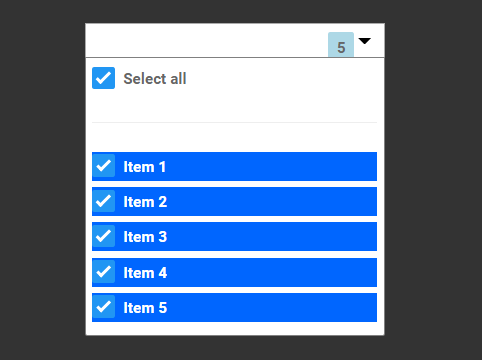Select the Item 3 label text

[x=145, y=237]
